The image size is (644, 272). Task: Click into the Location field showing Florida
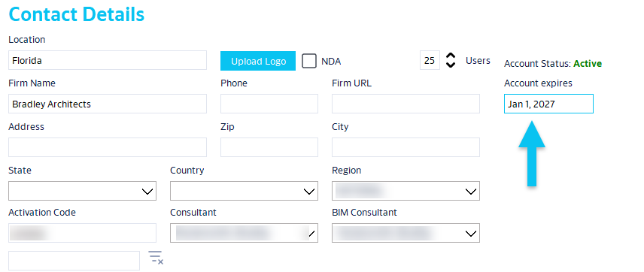coord(107,60)
